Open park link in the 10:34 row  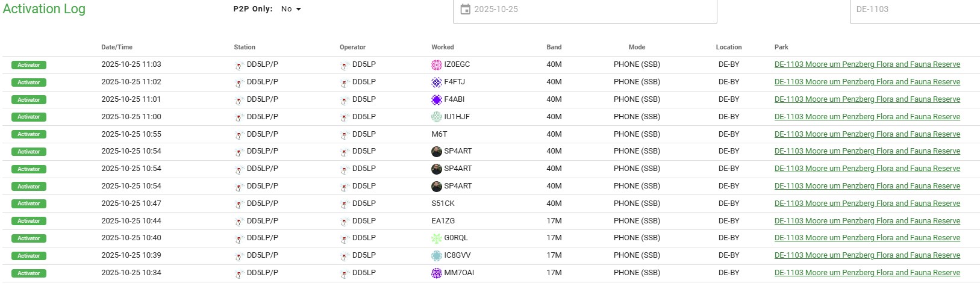click(867, 273)
